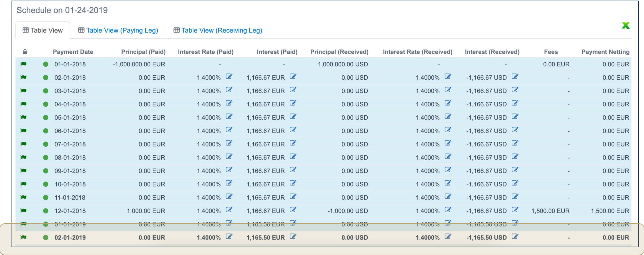The height and width of the screenshot is (255, 644).
Task: Toggle the green status dot for 06-01-2018
Action: [x=46, y=131]
